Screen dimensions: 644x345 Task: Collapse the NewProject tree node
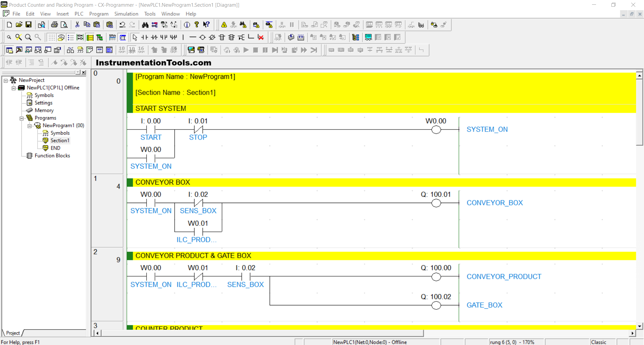(6, 80)
